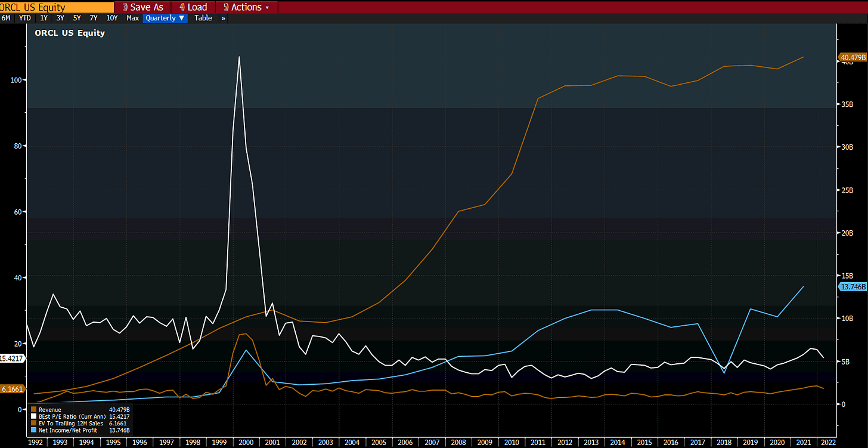Choose the 7Y time range

94,18
